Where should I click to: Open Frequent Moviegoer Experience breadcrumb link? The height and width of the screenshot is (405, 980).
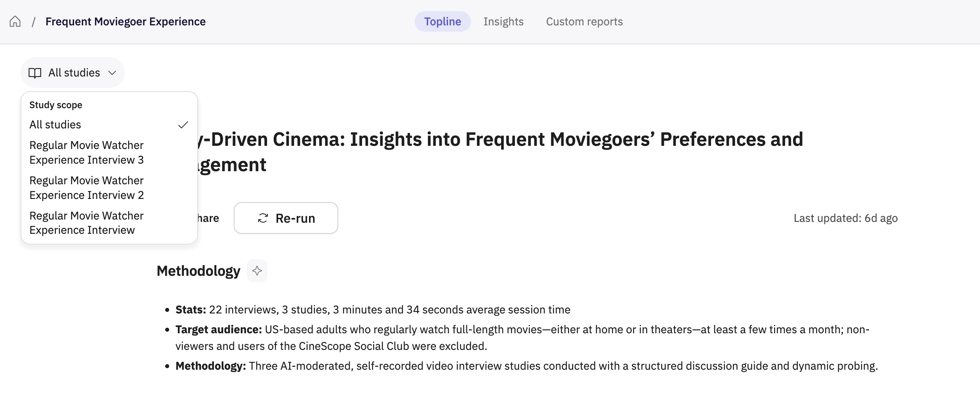(x=126, y=21)
